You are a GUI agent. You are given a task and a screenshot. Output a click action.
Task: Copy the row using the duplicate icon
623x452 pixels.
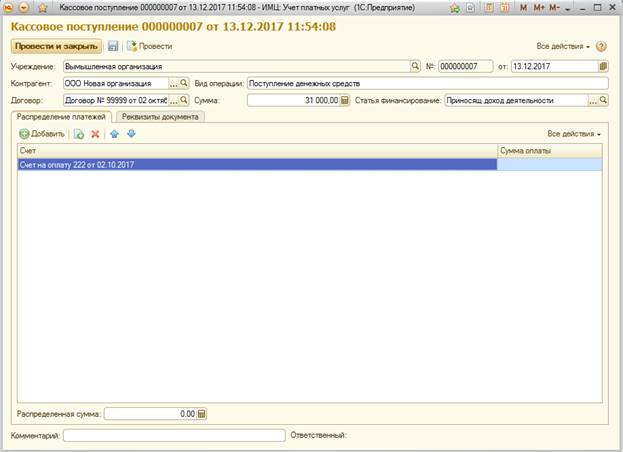click(x=79, y=133)
